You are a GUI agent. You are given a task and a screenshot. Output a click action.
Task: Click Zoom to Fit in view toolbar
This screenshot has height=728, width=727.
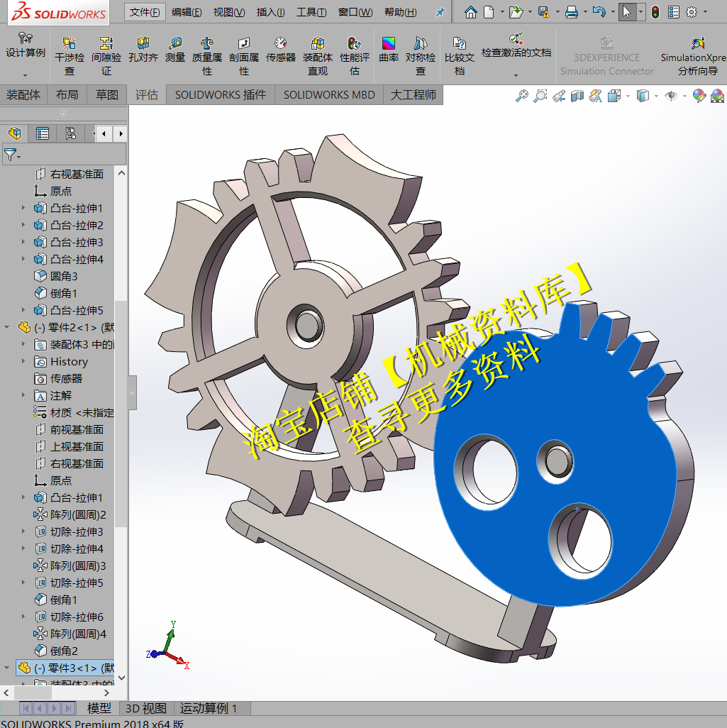[x=522, y=96]
